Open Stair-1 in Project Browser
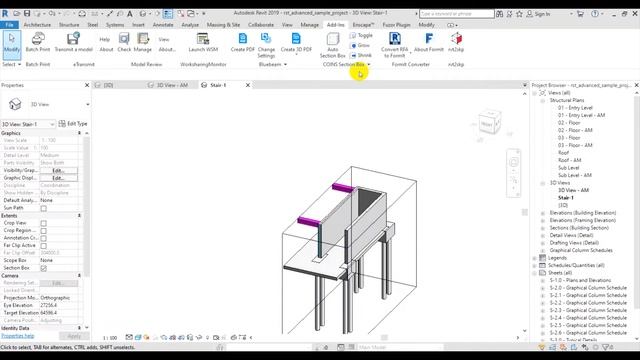 pyautogui.click(x=566, y=198)
